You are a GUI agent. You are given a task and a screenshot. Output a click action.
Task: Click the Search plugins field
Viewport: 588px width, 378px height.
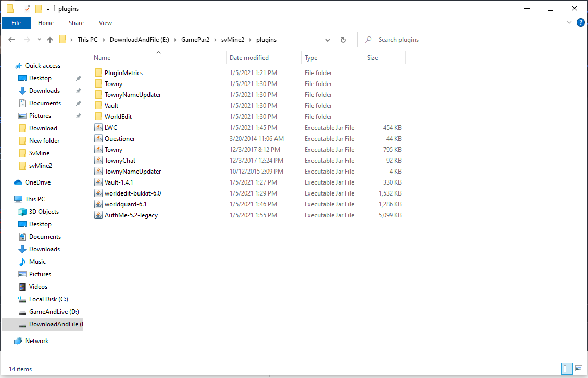click(468, 40)
